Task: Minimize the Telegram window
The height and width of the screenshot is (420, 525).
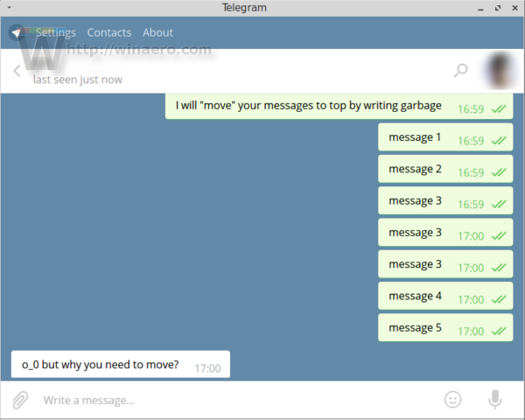Action: 480,8
